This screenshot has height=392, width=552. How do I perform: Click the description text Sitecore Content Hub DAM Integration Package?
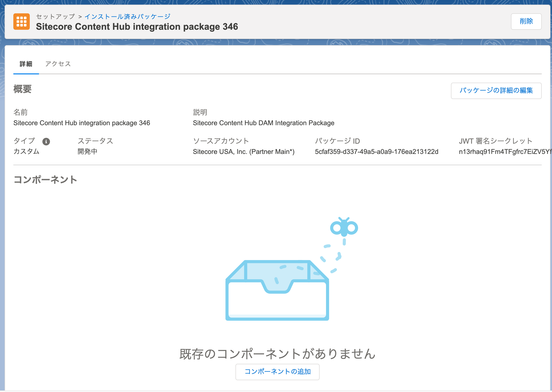(x=263, y=123)
